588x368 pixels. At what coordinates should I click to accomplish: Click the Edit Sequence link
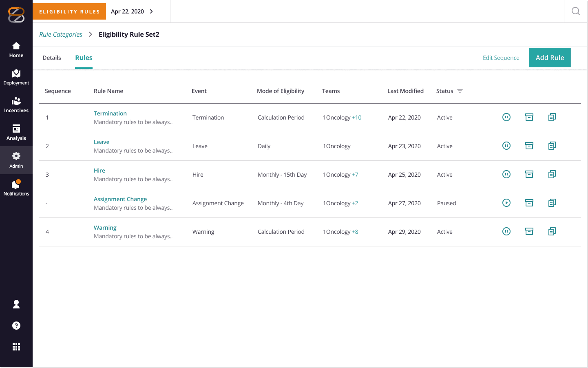click(501, 58)
